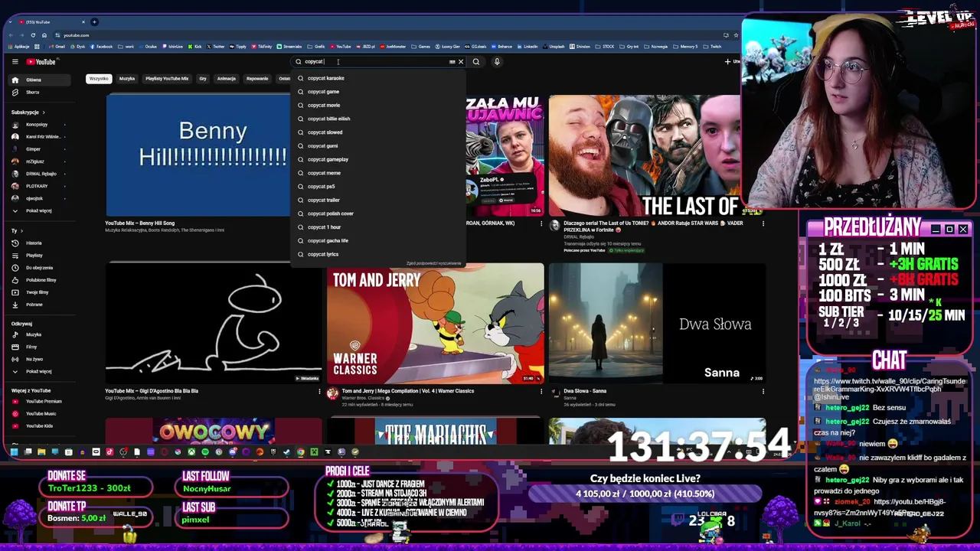Pick the 'copycat movie' suggestion
The image size is (980, 551).
[x=379, y=106]
